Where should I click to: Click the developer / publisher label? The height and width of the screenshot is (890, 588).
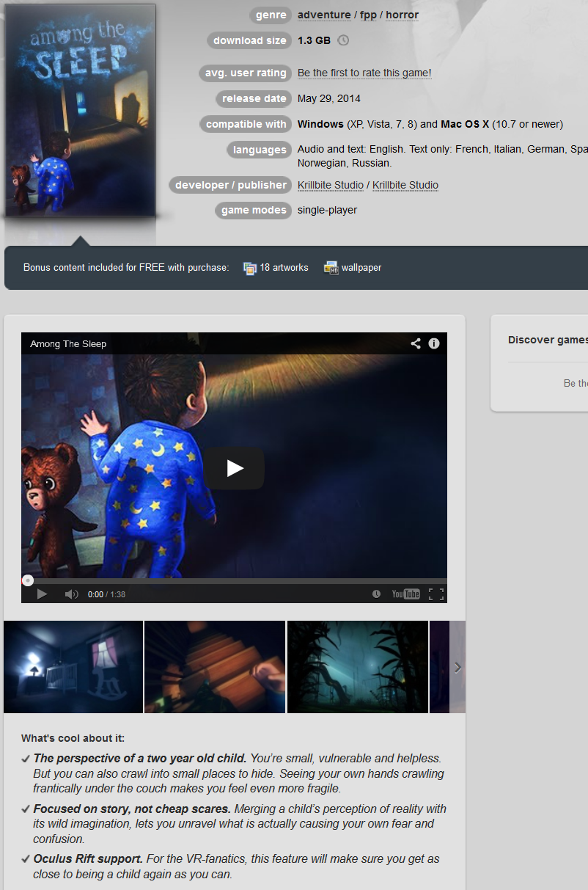click(x=231, y=185)
